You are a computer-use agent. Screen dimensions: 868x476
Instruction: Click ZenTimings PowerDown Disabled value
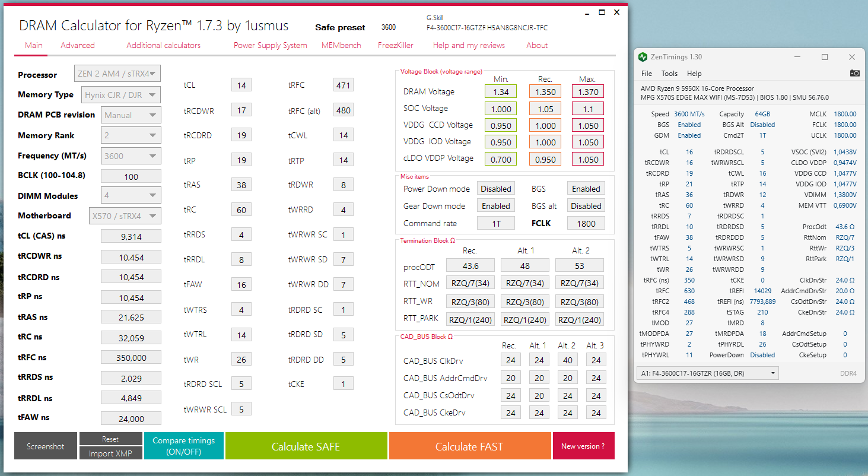tap(762, 355)
